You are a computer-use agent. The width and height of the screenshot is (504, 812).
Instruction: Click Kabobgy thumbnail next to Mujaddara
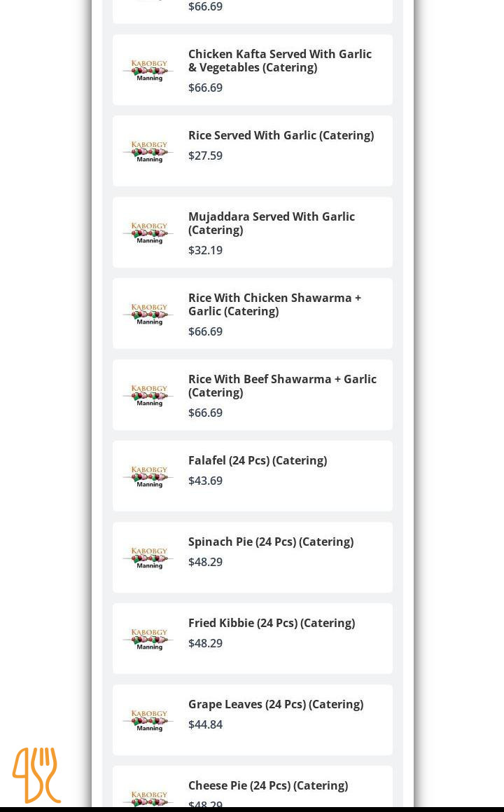(x=149, y=233)
